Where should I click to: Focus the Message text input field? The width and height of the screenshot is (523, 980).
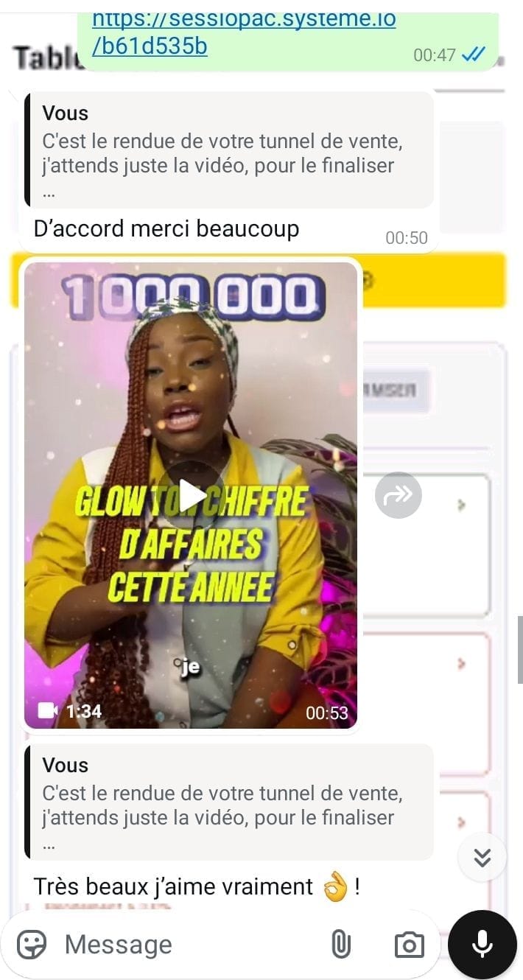(192, 945)
